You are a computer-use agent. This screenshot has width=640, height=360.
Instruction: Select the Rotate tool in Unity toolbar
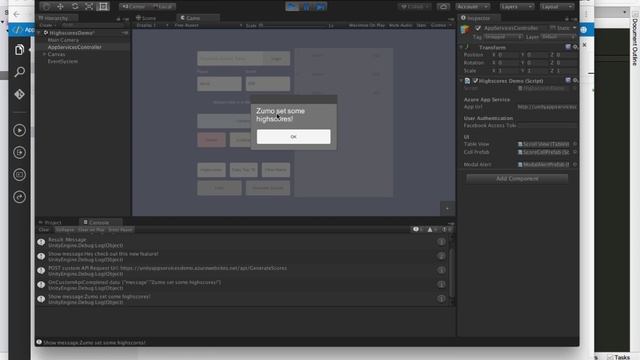click(75, 7)
